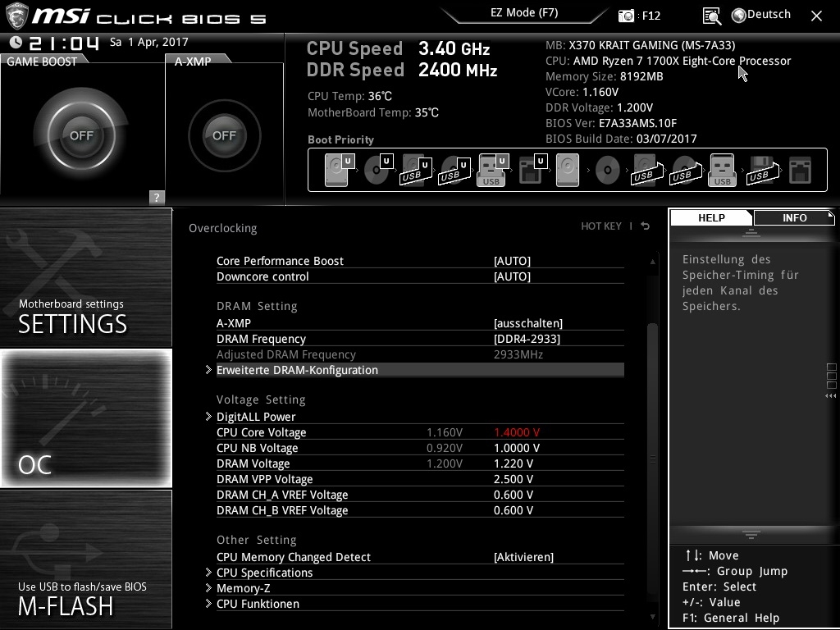Click the Core Performance Boost label

tap(280, 261)
